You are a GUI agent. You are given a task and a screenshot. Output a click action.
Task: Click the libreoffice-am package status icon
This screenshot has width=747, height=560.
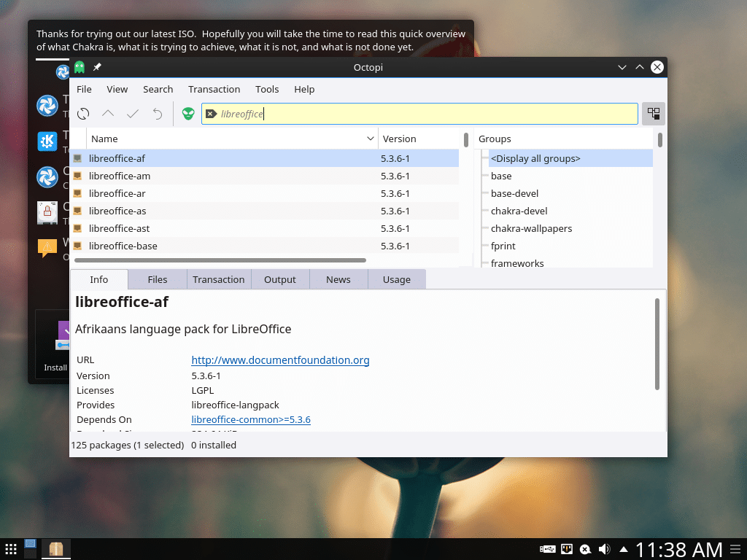77,176
